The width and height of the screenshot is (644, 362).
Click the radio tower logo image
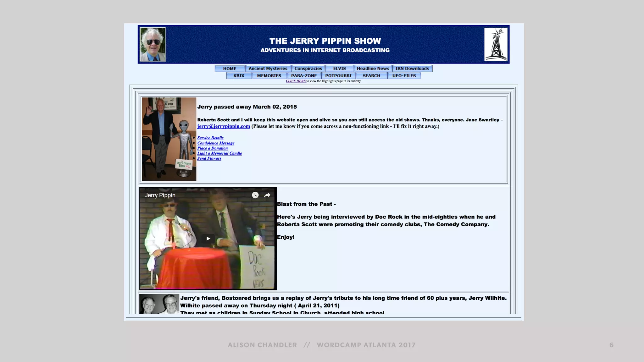click(x=496, y=44)
